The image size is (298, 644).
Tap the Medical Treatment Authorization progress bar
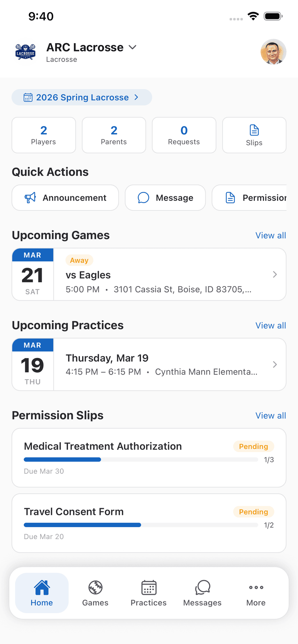[x=141, y=460]
